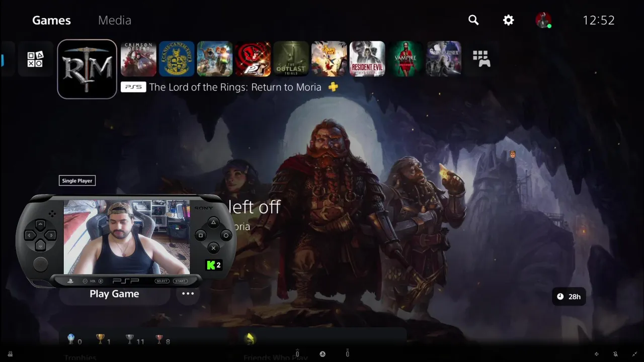Select the Disco Elysium game tile
Image resolution: width=644 pixels, height=362 pixels.
(x=444, y=59)
